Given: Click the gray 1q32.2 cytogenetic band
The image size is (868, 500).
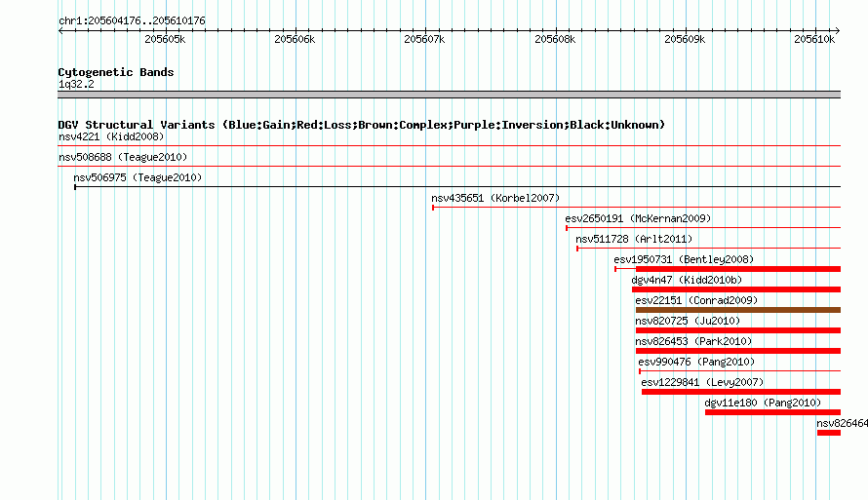Looking at the screenshot, I should pyautogui.click(x=449, y=95).
